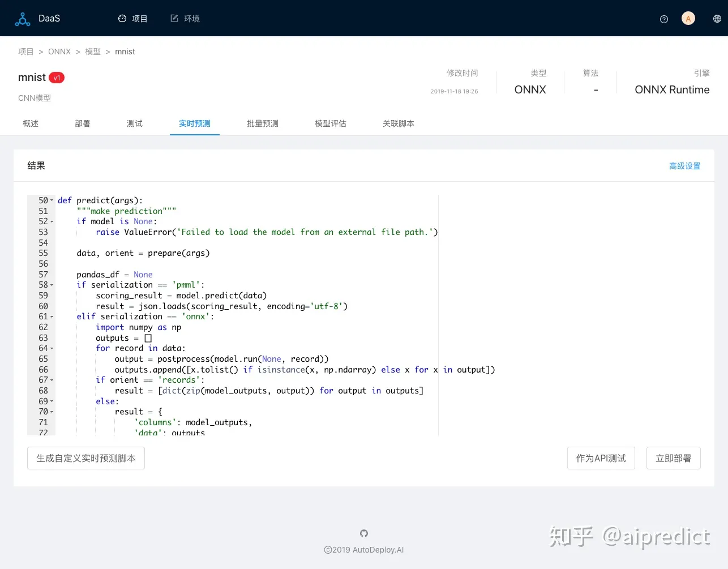This screenshot has height=569, width=728.
Task: Click the raise ValueError code line
Action: pos(267,232)
